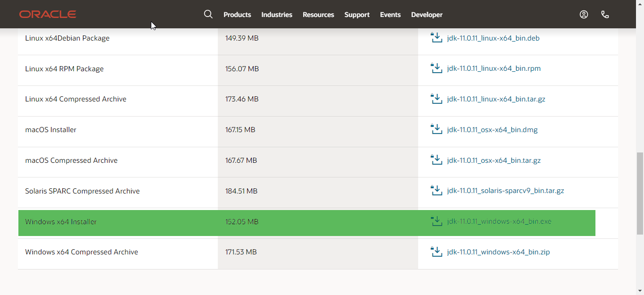The width and height of the screenshot is (644, 295).
Task: Click the Oracle logo
Action: pos(48,14)
